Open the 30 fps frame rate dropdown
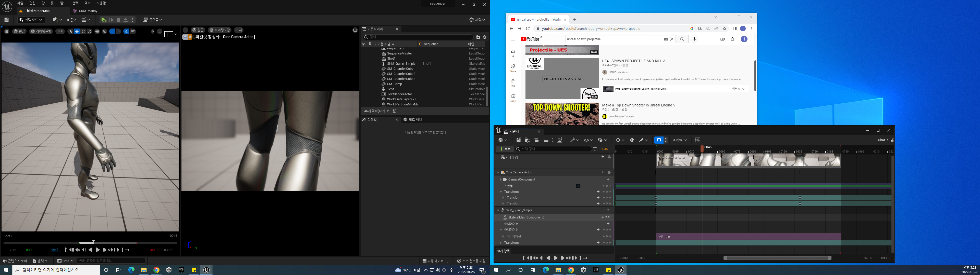Viewport: 980px width, 275px height. (x=679, y=140)
